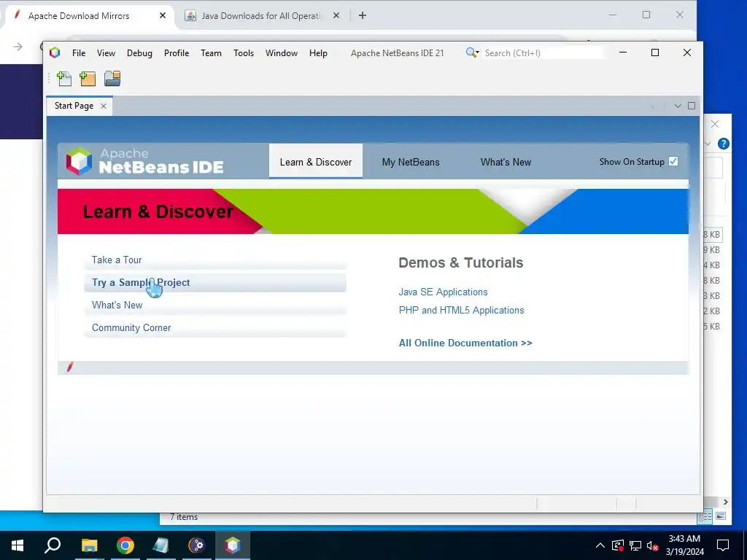Switch to the My NetBeans tab
Screen dimensions: 747x560
pos(411,162)
